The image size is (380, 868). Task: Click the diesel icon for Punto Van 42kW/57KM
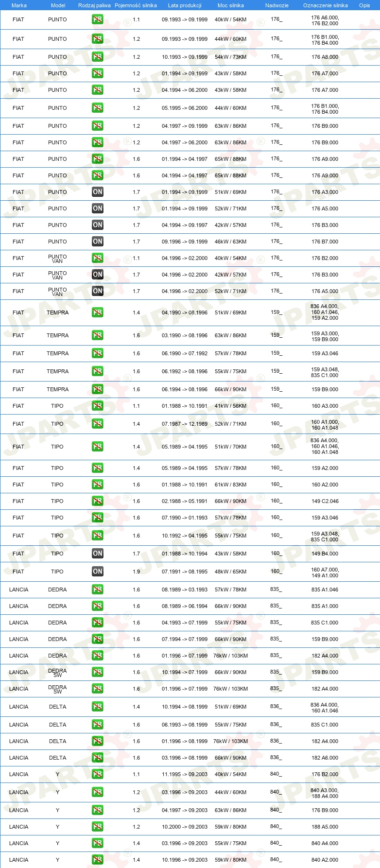click(98, 275)
